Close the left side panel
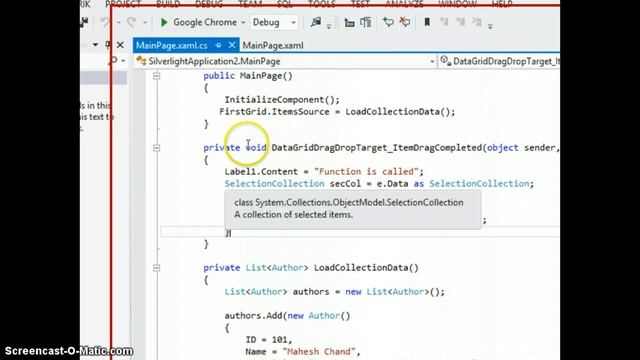Screen dimensions: 640x360 pos(120,45)
